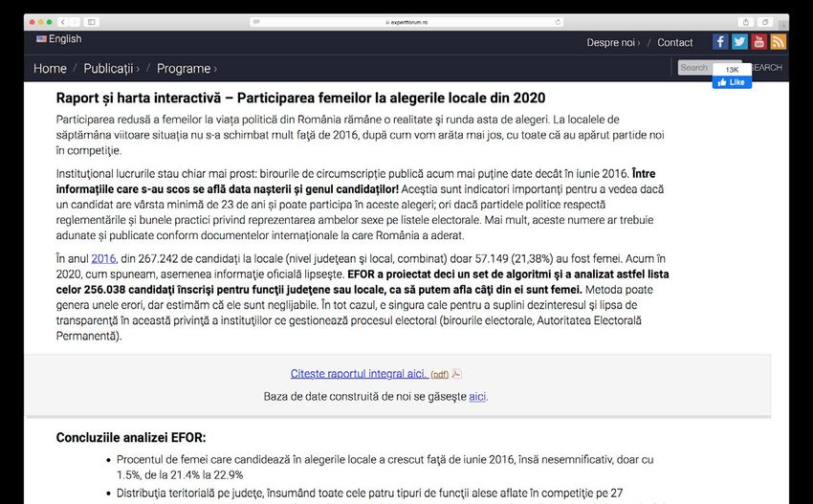813x504 pixels.
Task: Open the YouTube channel icon
Action: (758, 42)
